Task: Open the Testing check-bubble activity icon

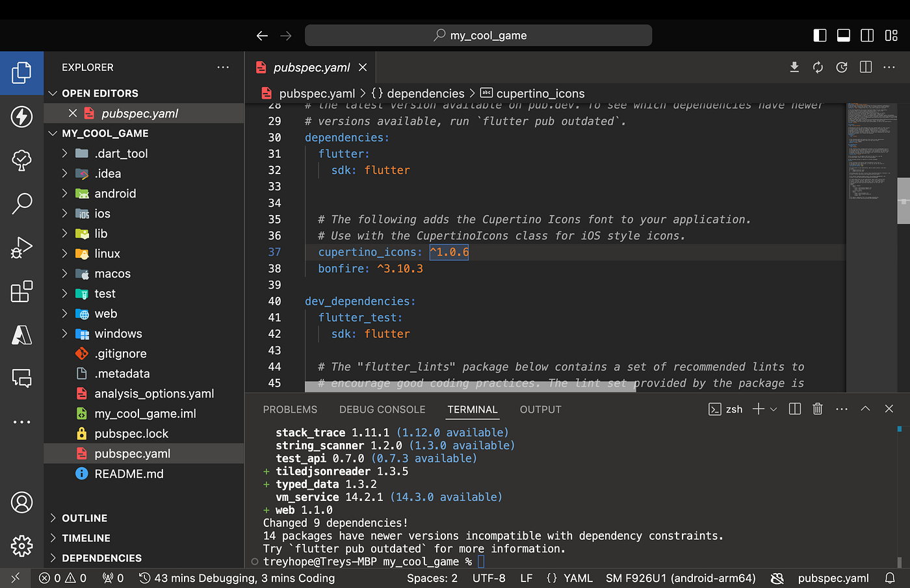Action: pyautogui.click(x=21, y=160)
